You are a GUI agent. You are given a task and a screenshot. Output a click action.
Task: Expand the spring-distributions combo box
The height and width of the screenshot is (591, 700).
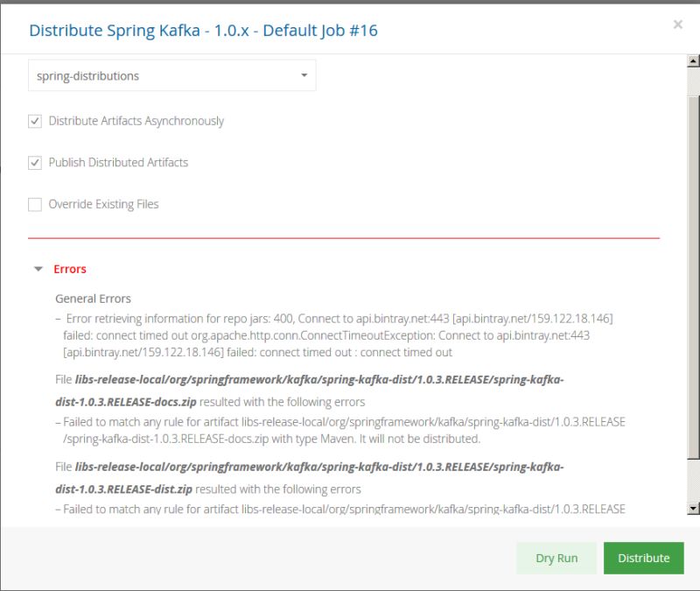pos(171,75)
